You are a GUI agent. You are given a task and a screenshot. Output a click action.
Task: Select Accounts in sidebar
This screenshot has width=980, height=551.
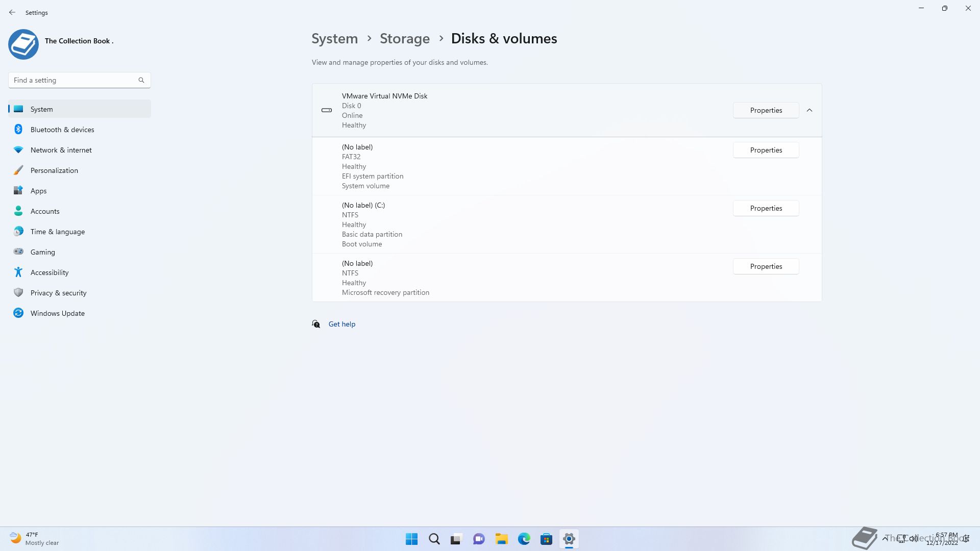point(80,211)
